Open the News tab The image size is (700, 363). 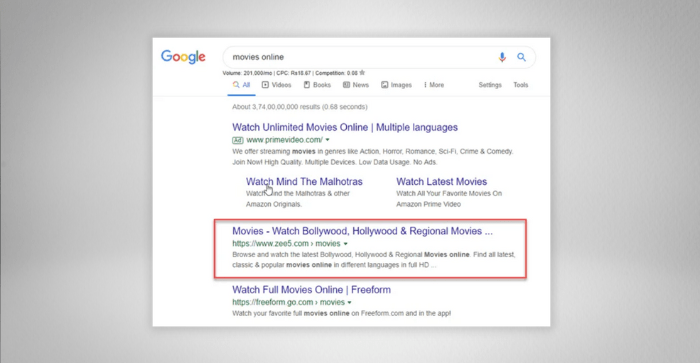(x=356, y=85)
